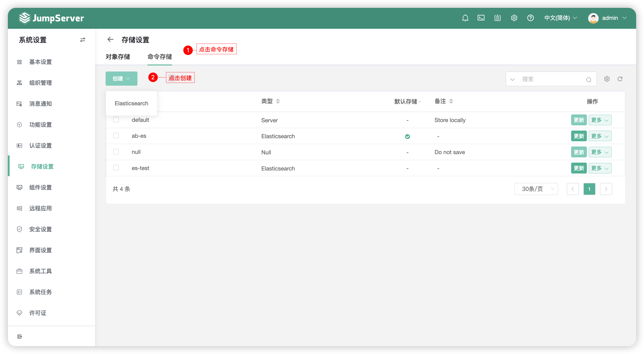Click 更新 for the es-test row

pos(579,168)
